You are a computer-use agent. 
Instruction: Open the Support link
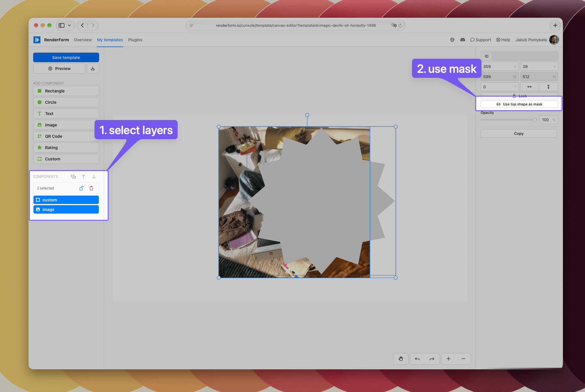pyautogui.click(x=480, y=40)
